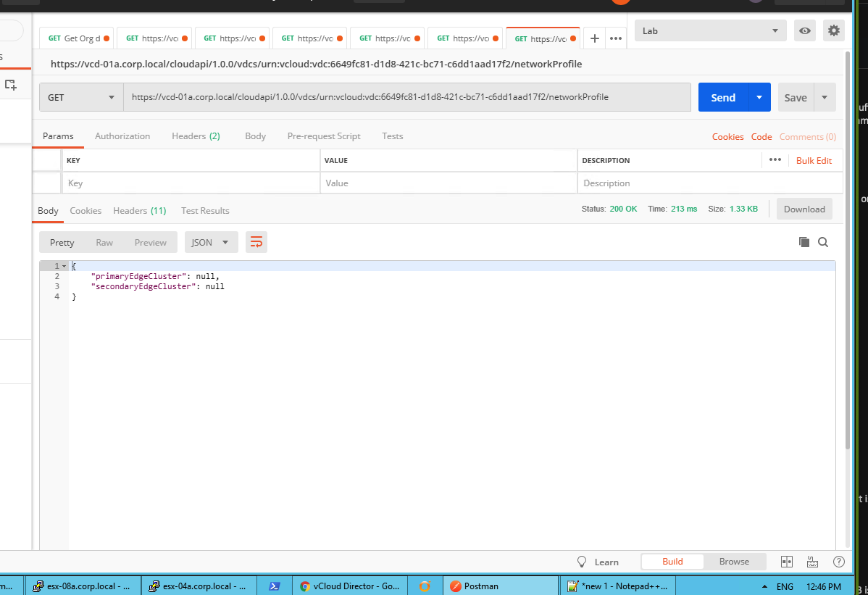The width and height of the screenshot is (868, 595).
Task: Switch to Browse mode
Action: coord(734,562)
